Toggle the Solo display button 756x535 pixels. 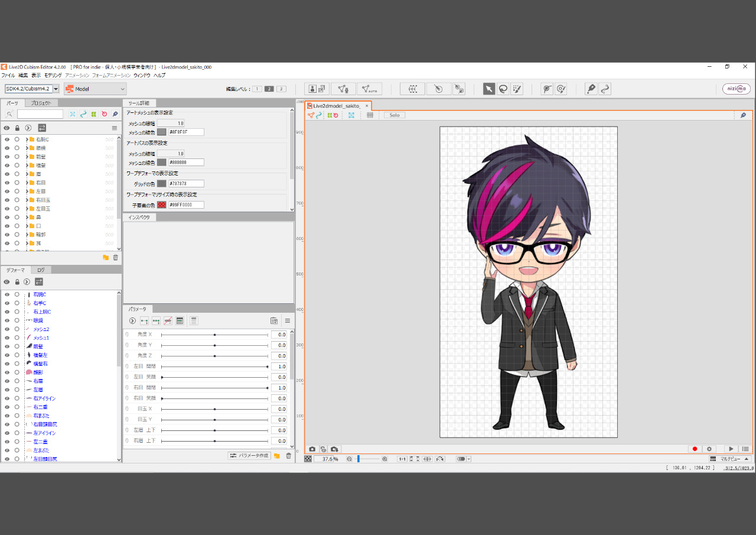click(395, 115)
